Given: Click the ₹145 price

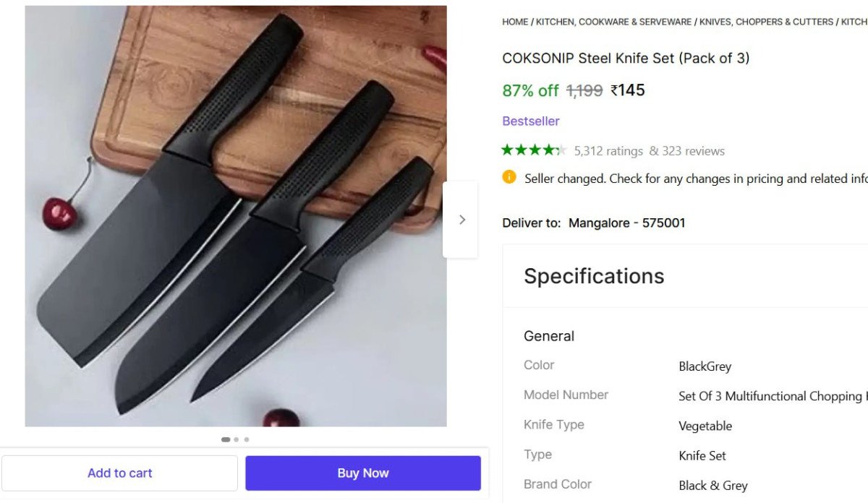Looking at the screenshot, I should (627, 90).
